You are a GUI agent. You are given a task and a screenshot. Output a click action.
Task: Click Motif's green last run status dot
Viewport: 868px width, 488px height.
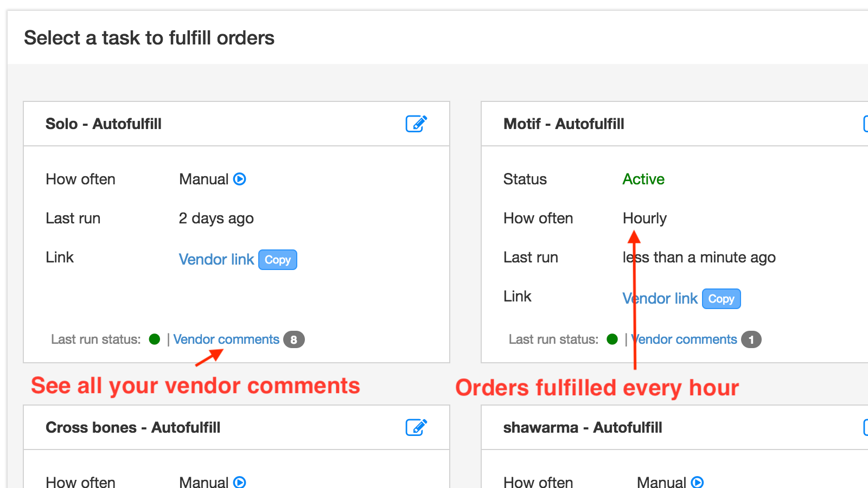(x=612, y=339)
